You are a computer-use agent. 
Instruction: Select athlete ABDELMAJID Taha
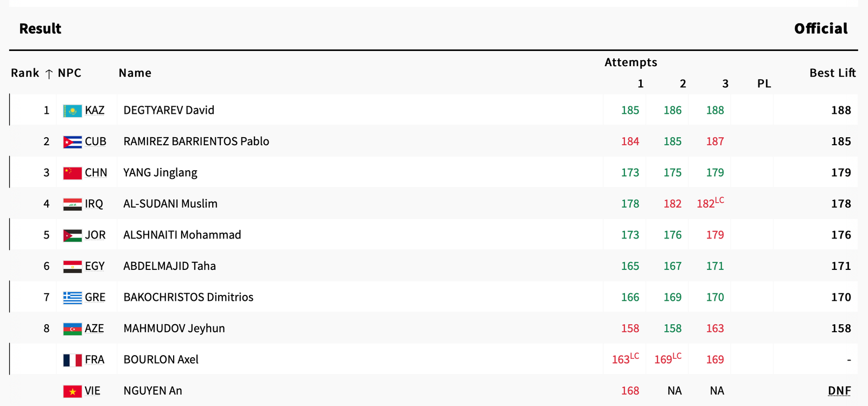[x=170, y=266]
